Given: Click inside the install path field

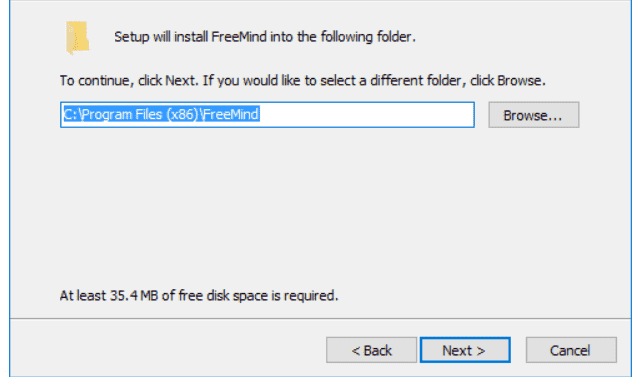Looking at the screenshot, I should click(267, 115).
